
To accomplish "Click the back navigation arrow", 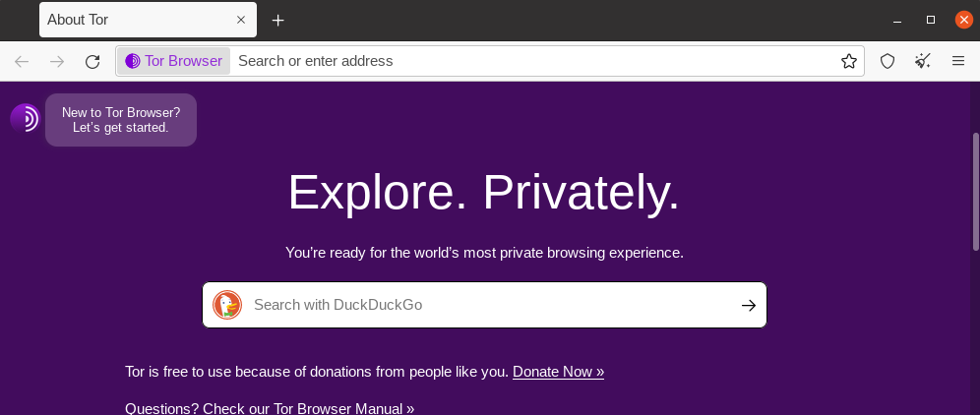I will 22,61.
